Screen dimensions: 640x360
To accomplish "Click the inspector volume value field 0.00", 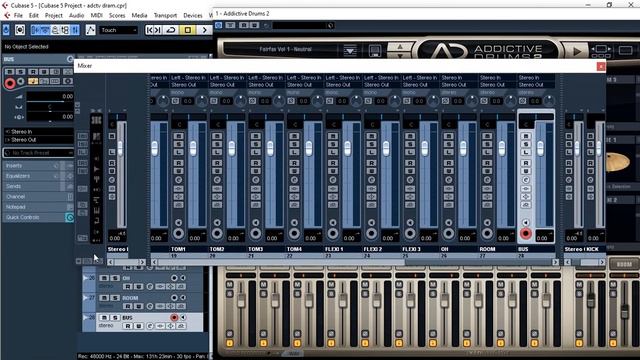I will click(x=50, y=96).
